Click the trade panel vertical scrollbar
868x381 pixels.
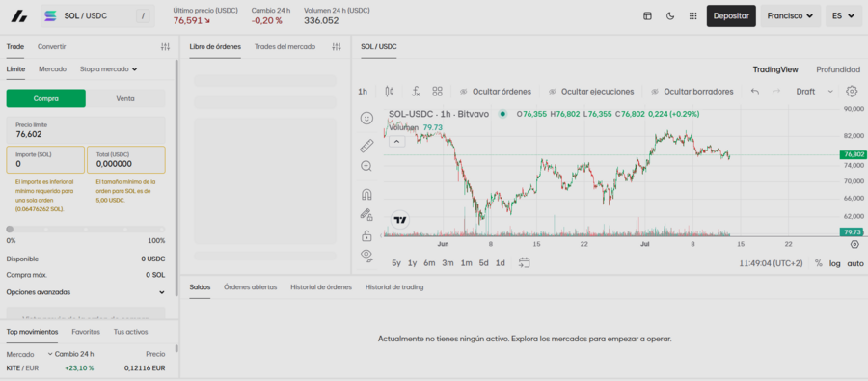click(176, 177)
